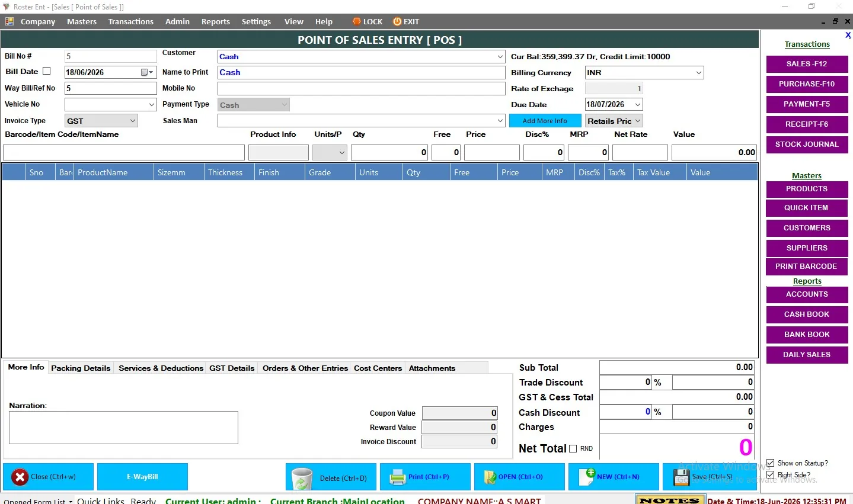Click the SALES -F12 button
Viewport: 853px width, 504px height.
pyautogui.click(x=807, y=64)
